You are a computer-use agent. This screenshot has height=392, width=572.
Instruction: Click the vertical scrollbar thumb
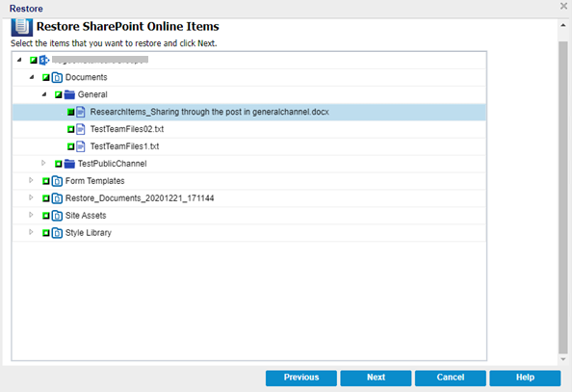[563, 197]
